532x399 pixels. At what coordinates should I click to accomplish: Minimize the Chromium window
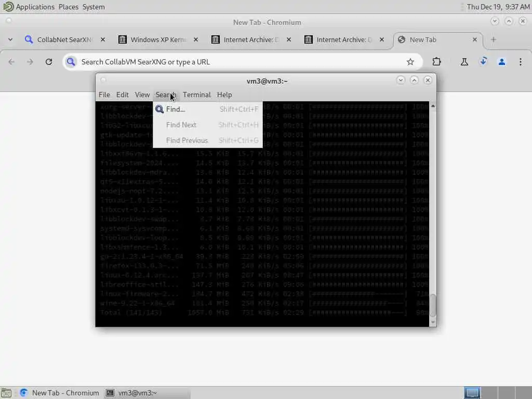[495, 21]
